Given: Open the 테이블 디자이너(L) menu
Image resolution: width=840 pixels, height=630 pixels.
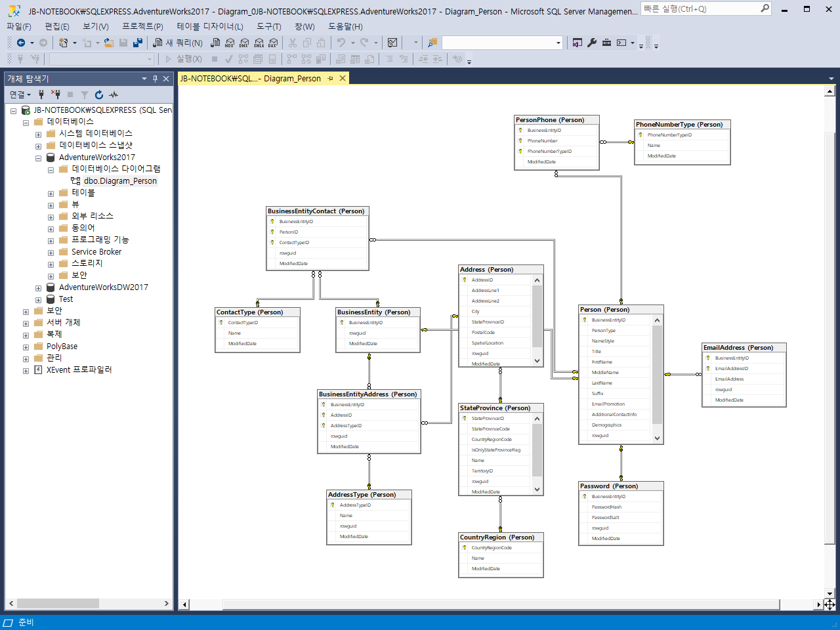Looking at the screenshot, I should click(x=210, y=26).
